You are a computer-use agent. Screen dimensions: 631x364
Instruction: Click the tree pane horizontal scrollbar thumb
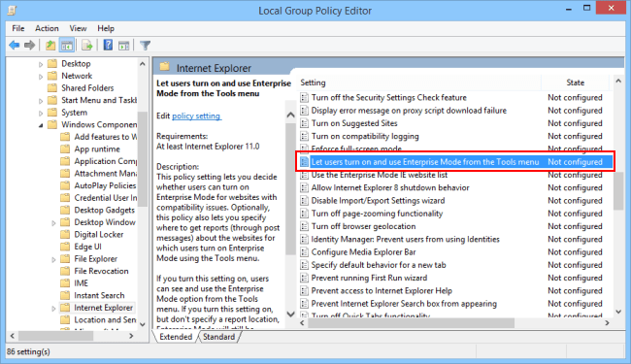pos(55,336)
